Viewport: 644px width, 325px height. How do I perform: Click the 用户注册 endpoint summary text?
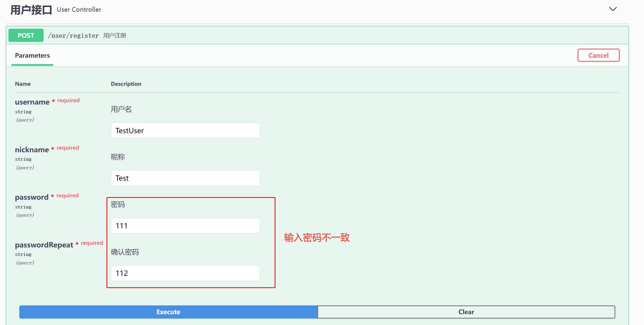click(x=115, y=36)
